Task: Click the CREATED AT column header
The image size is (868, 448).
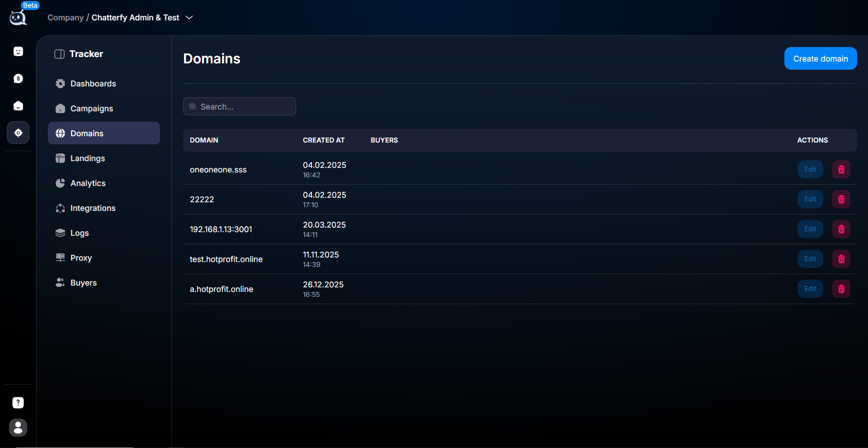Action: pos(324,140)
